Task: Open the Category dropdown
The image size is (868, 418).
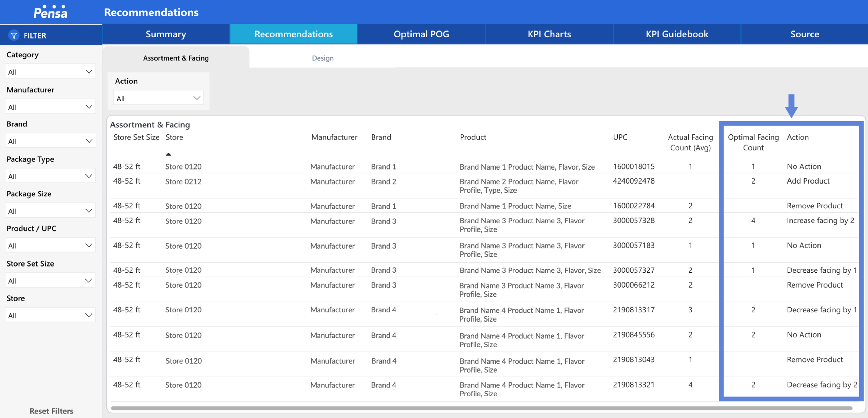Action: tap(50, 72)
